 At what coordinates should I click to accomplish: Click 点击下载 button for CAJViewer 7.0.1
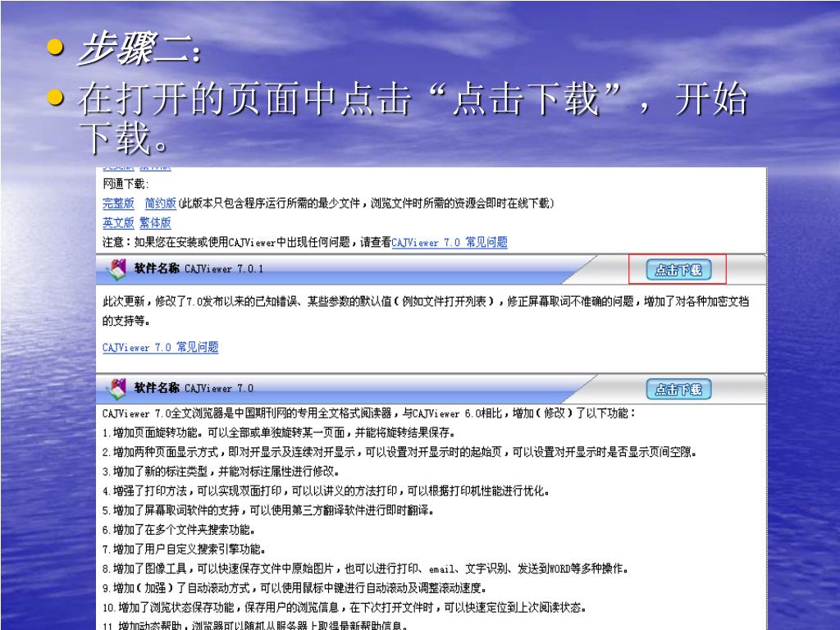[x=678, y=269]
